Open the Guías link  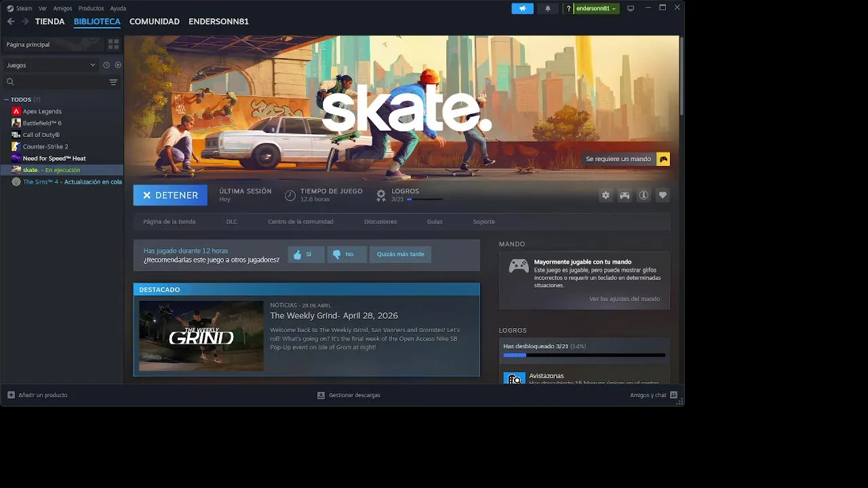click(435, 222)
